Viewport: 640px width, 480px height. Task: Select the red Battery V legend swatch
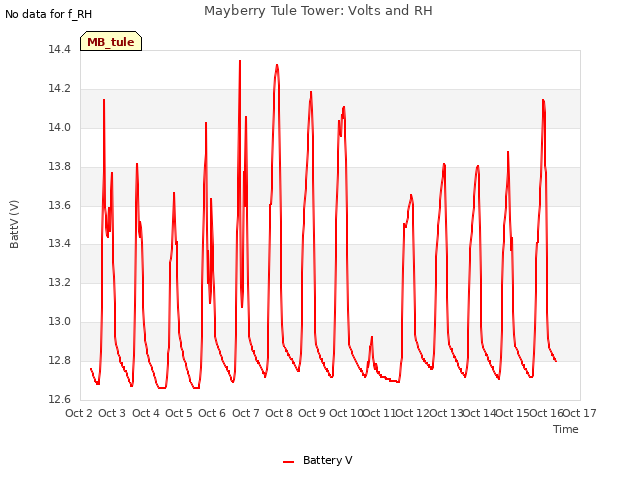click(289, 462)
